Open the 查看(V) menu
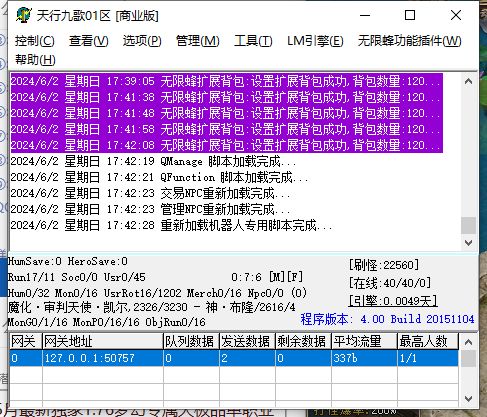The height and width of the screenshot is (417, 487). pos(88,41)
